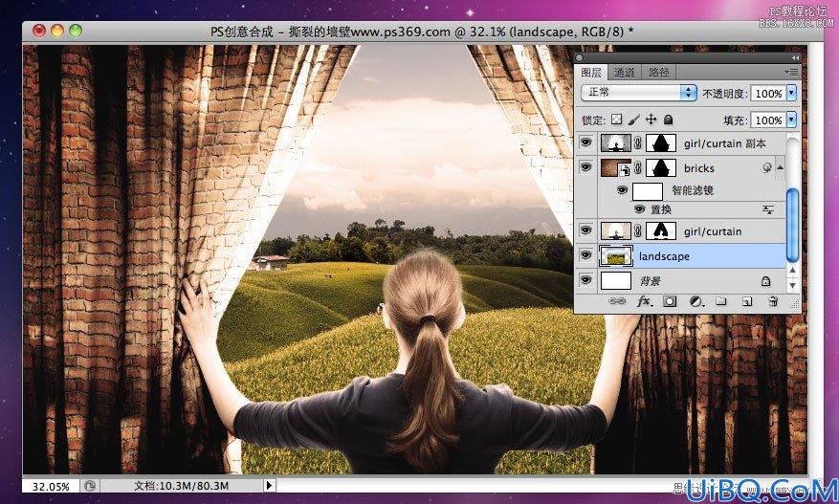Switch to the 通道 tab
This screenshot has width=839, height=504.
(x=624, y=73)
